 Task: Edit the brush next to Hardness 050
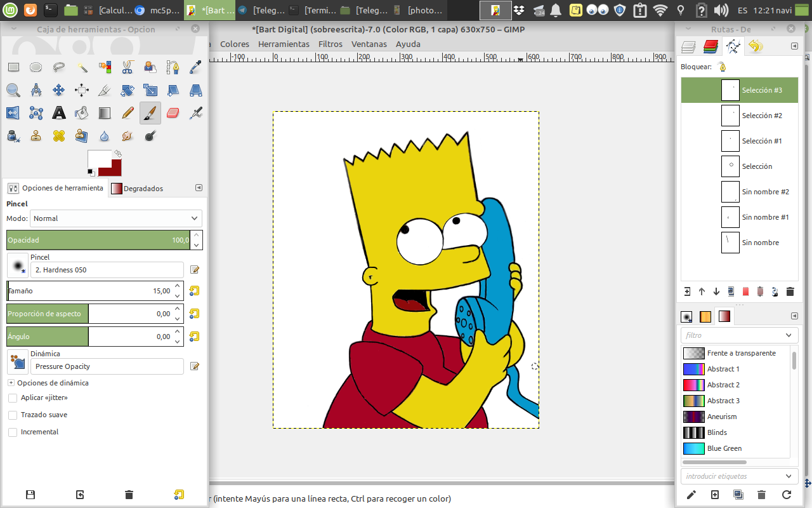pos(195,270)
